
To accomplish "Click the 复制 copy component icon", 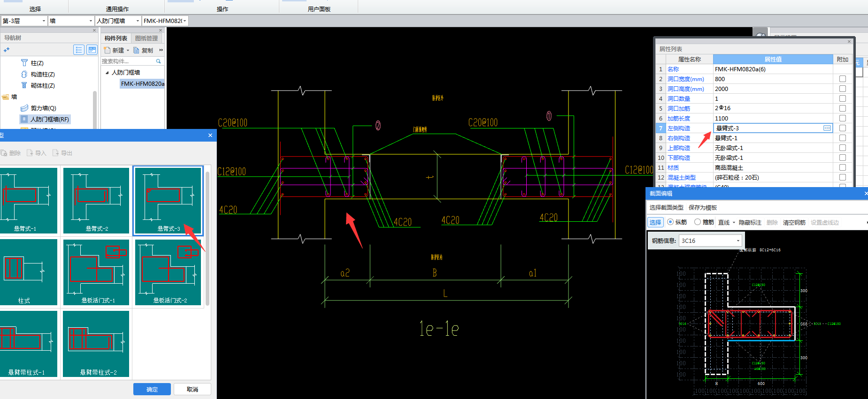I will pyautogui.click(x=137, y=50).
